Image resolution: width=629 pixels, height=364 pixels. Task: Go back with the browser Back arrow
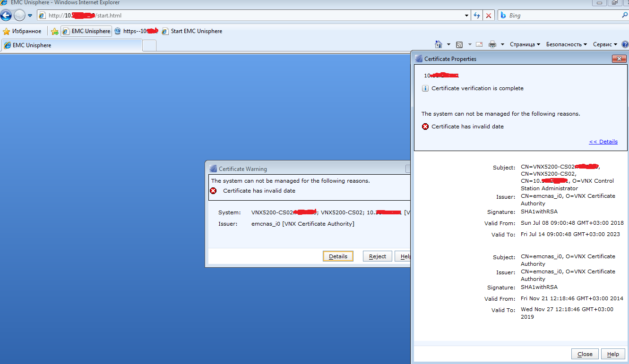[x=6, y=15]
